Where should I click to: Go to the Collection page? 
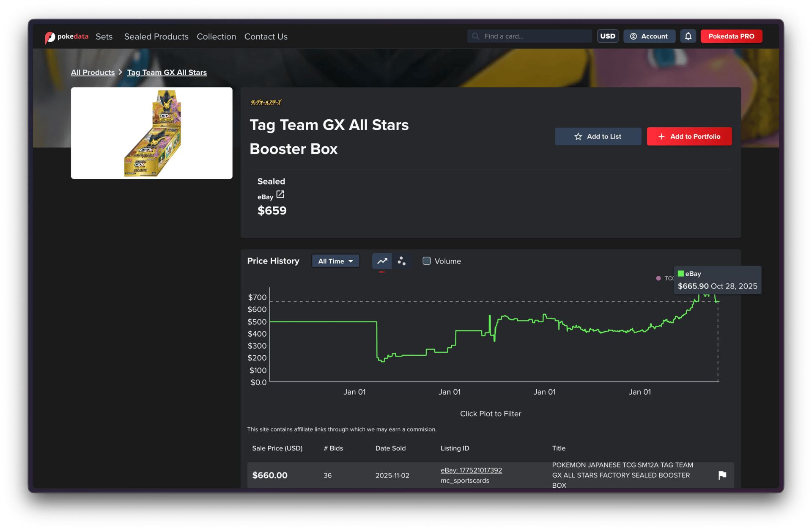pos(216,37)
